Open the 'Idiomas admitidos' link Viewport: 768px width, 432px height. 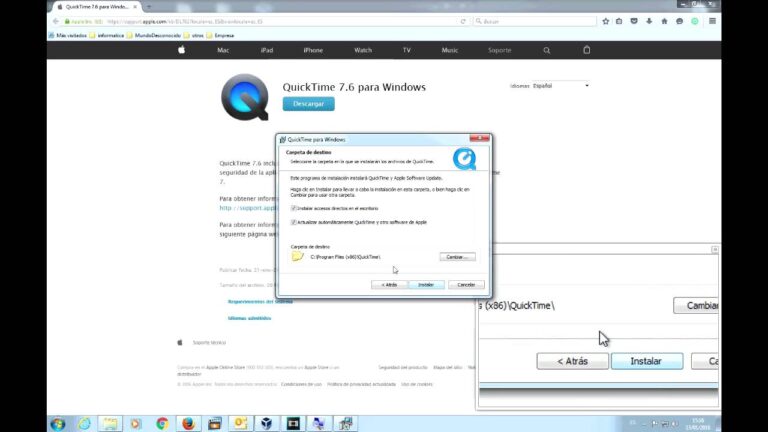point(249,318)
